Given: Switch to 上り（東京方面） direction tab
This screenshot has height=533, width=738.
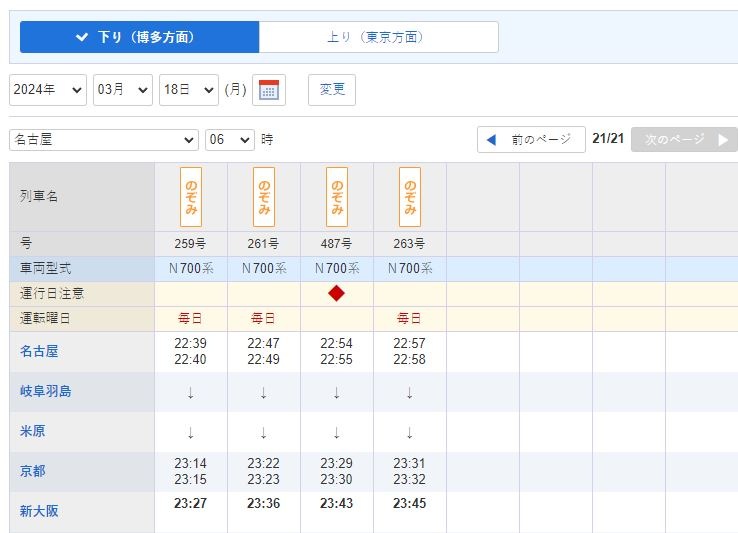Looking at the screenshot, I should pos(378,37).
